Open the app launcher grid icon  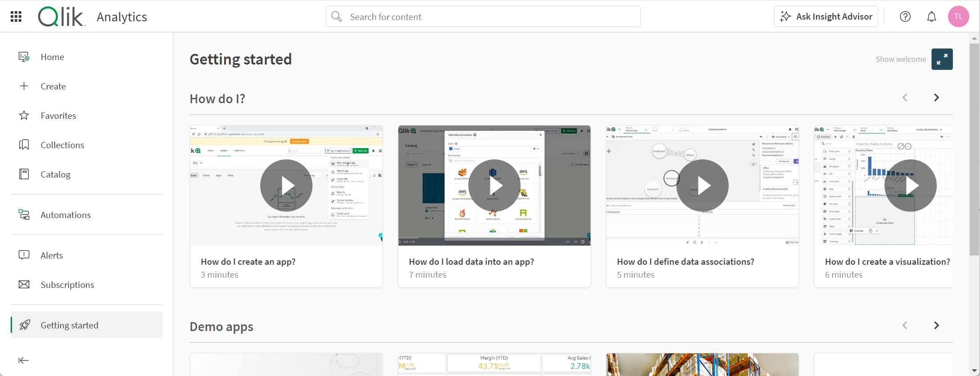[x=16, y=16]
